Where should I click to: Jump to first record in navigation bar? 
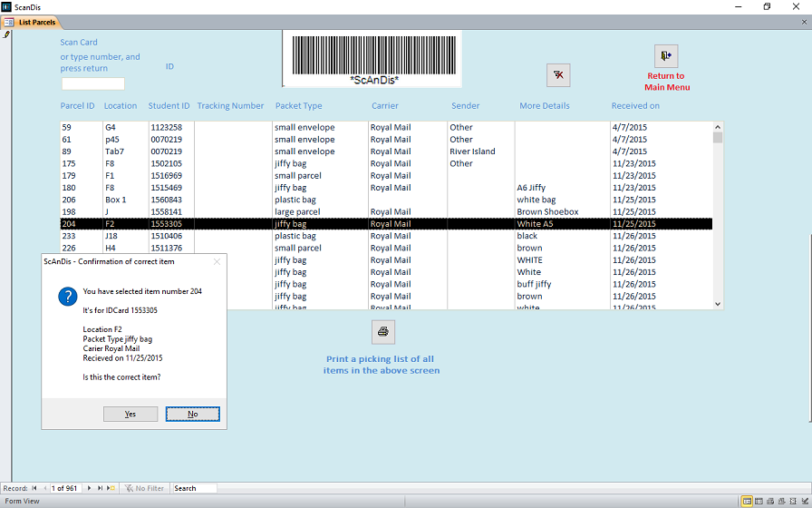[x=34, y=488]
